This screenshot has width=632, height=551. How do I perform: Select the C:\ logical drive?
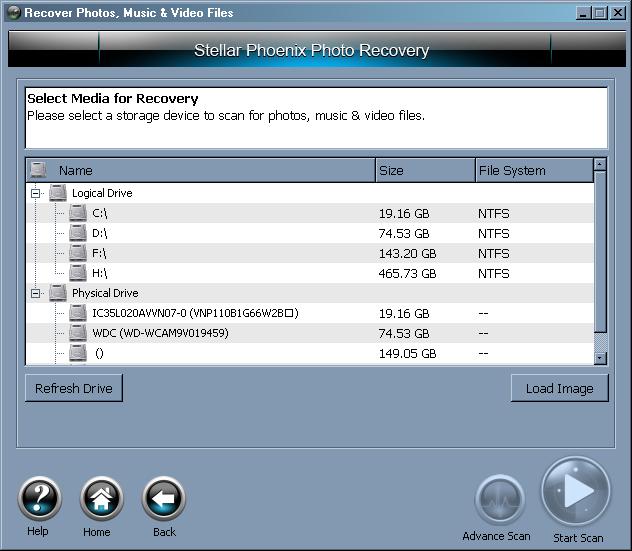tap(310, 213)
